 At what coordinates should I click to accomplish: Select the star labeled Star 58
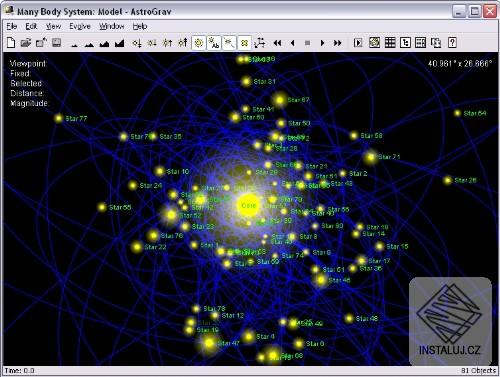(354, 136)
